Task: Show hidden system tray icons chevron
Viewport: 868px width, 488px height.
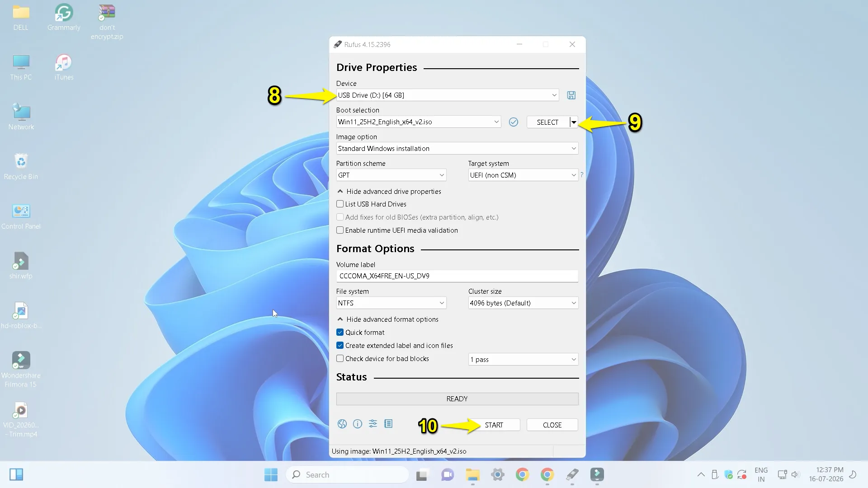Action: coord(701,474)
